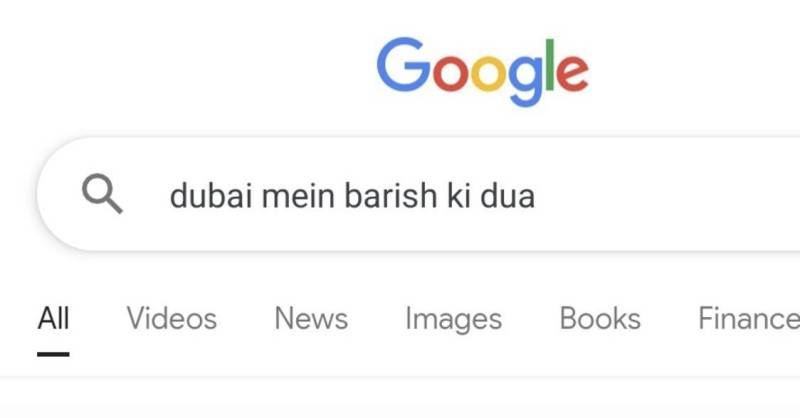Open the Finance tab
800x418 pixels.
point(748,318)
